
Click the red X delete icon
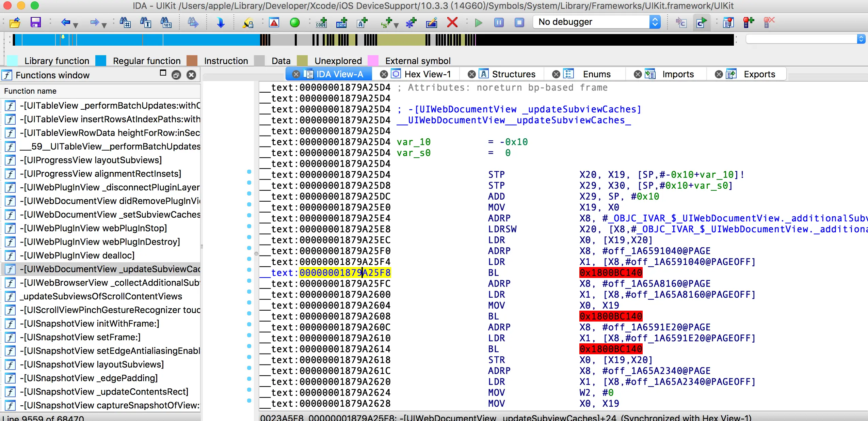click(452, 23)
